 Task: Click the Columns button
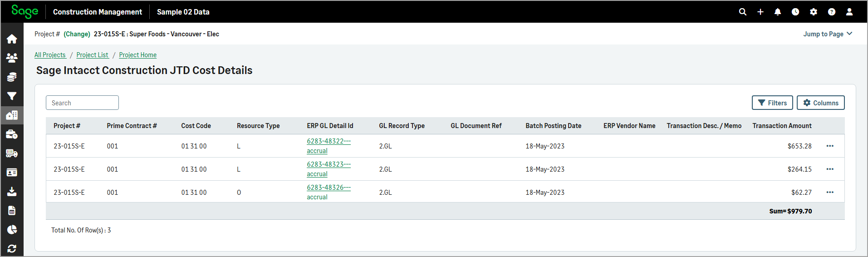pyautogui.click(x=820, y=103)
